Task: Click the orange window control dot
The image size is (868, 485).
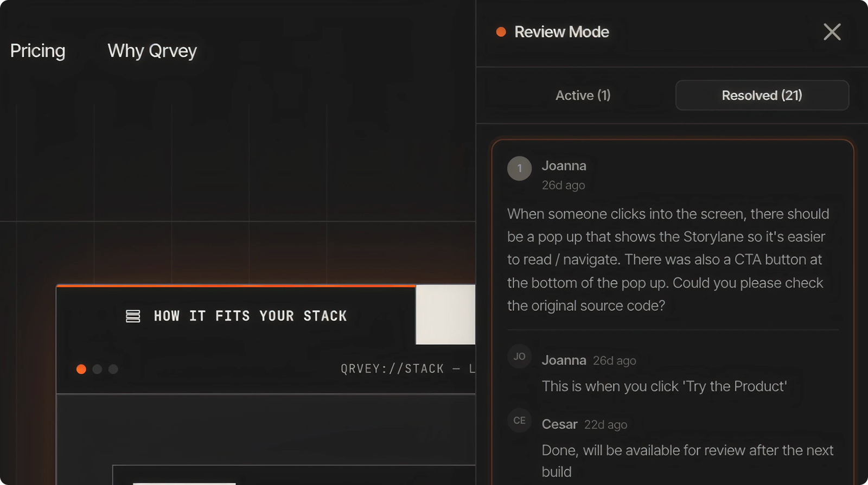Action: point(81,369)
